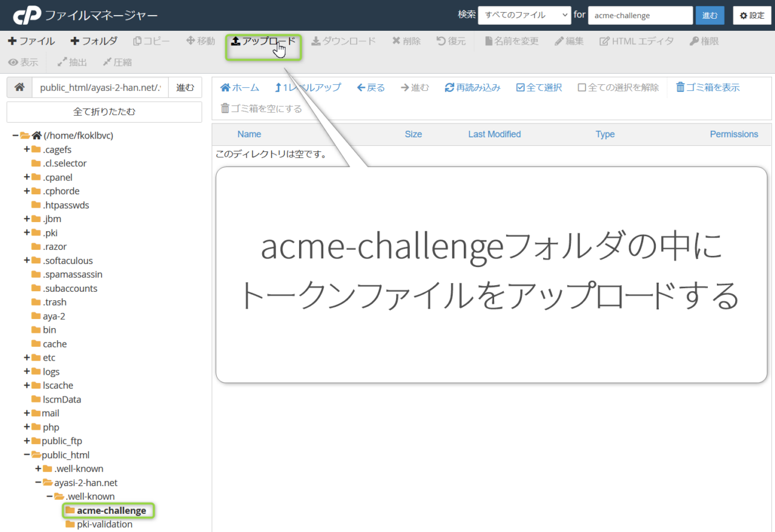
Task: Click 戻る to go back
Action: [371, 87]
